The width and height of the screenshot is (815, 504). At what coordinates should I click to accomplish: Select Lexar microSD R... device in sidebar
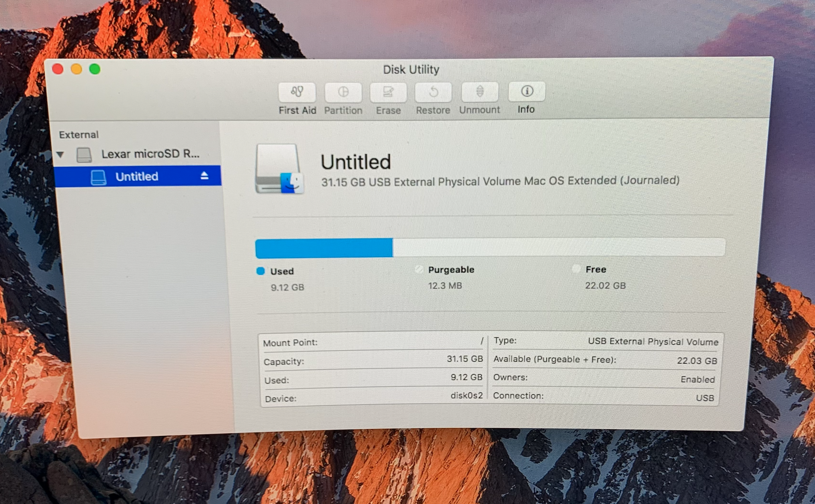[x=150, y=154]
